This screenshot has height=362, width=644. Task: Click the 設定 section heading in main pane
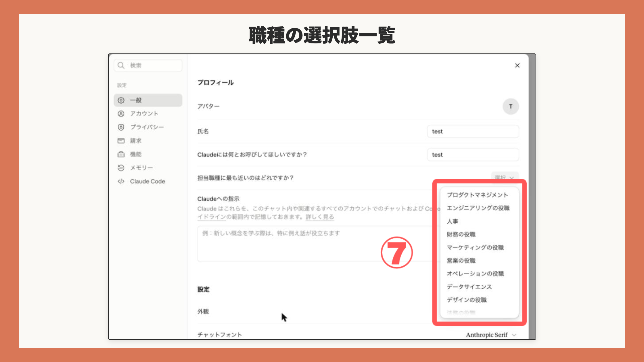[203, 289]
